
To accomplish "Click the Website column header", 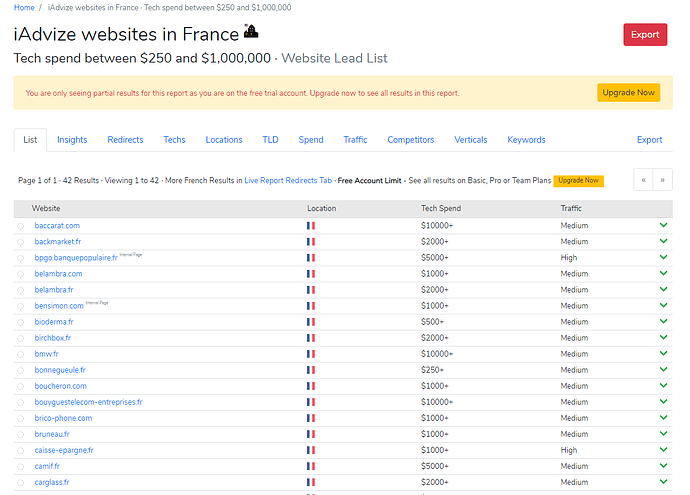I will (46, 209).
